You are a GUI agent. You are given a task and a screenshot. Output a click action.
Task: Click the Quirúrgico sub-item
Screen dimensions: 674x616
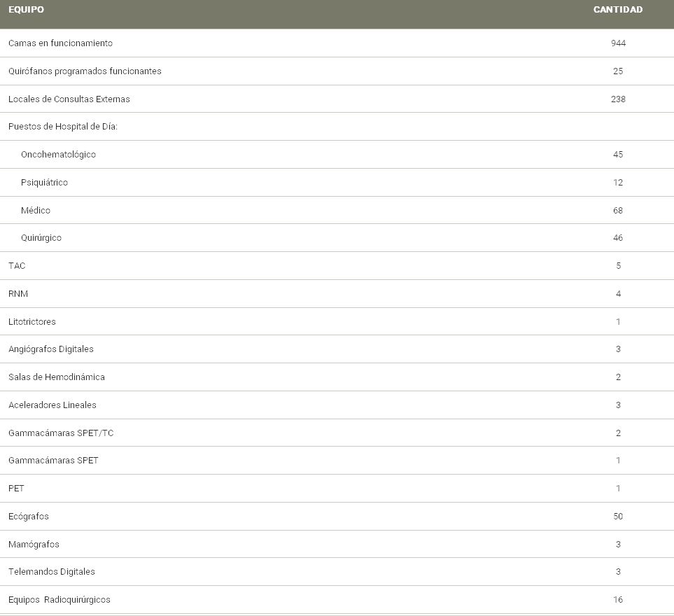pyautogui.click(x=41, y=238)
